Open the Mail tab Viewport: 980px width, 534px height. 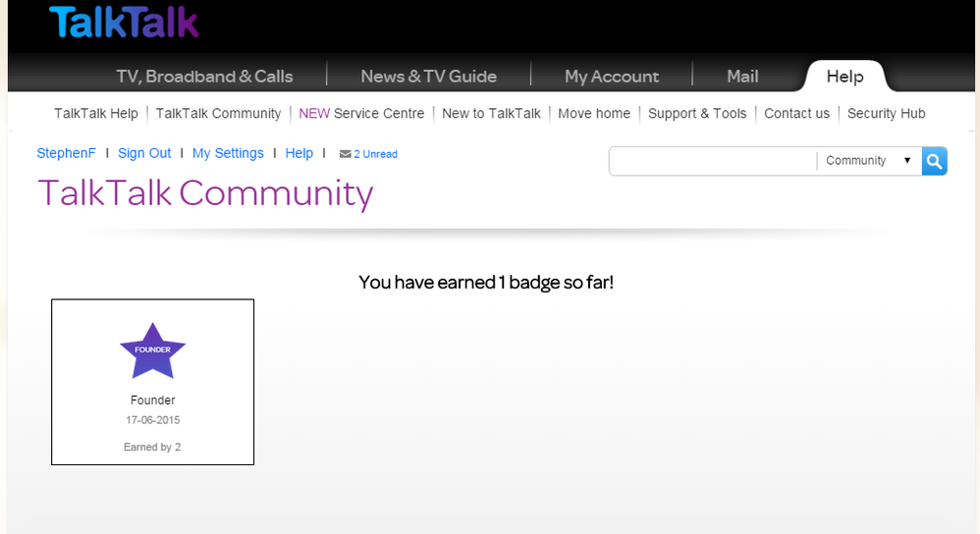742,77
